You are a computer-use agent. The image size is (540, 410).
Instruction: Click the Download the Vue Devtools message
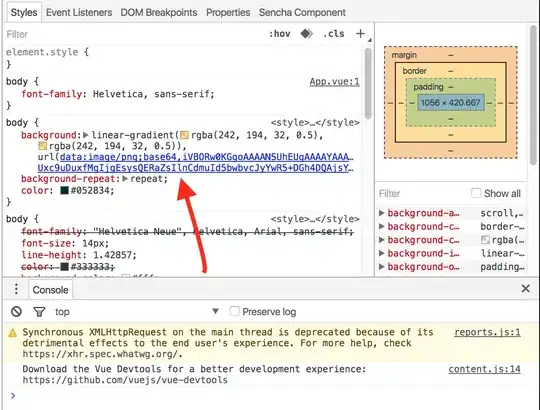(x=194, y=374)
